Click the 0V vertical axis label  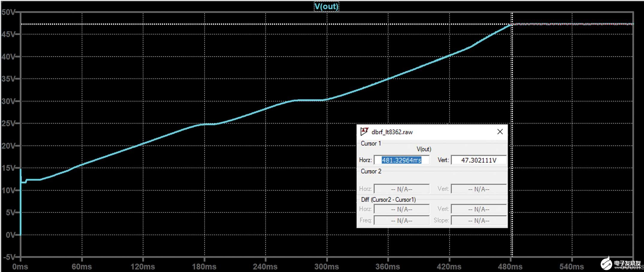click(10, 235)
